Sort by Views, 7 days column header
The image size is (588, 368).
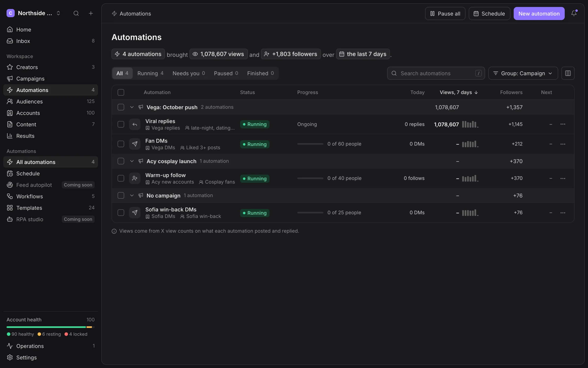click(x=459, y=92)
